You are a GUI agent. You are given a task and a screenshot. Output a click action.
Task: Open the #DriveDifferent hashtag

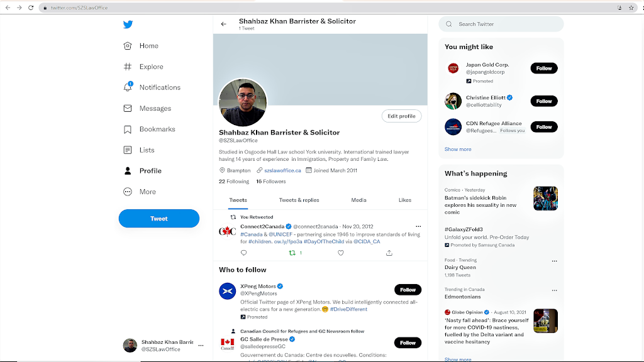tap(348, 309)
